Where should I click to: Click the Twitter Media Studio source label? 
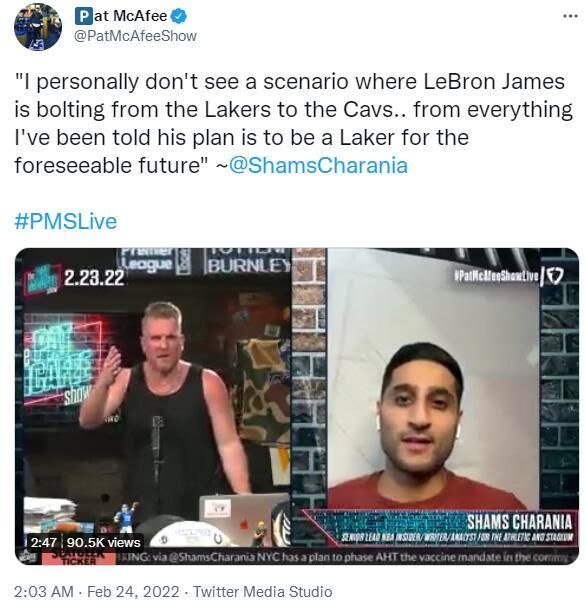pos(263,592)
